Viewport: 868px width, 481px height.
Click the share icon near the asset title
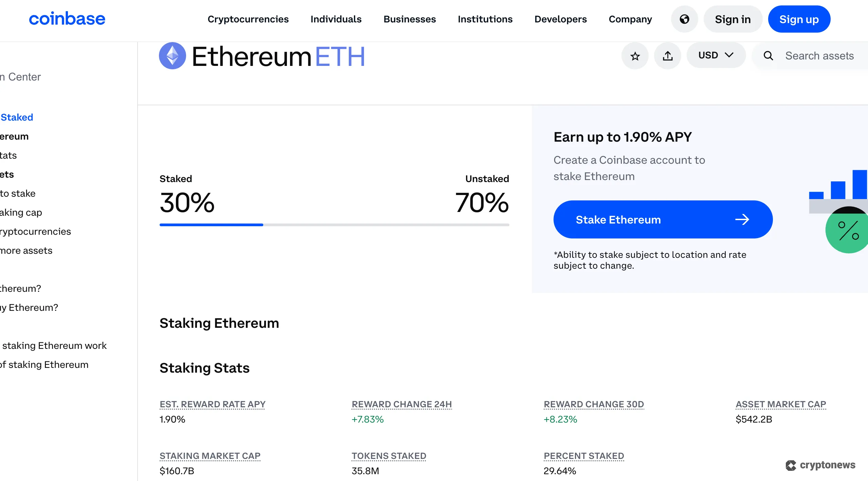tap(667, 55)
